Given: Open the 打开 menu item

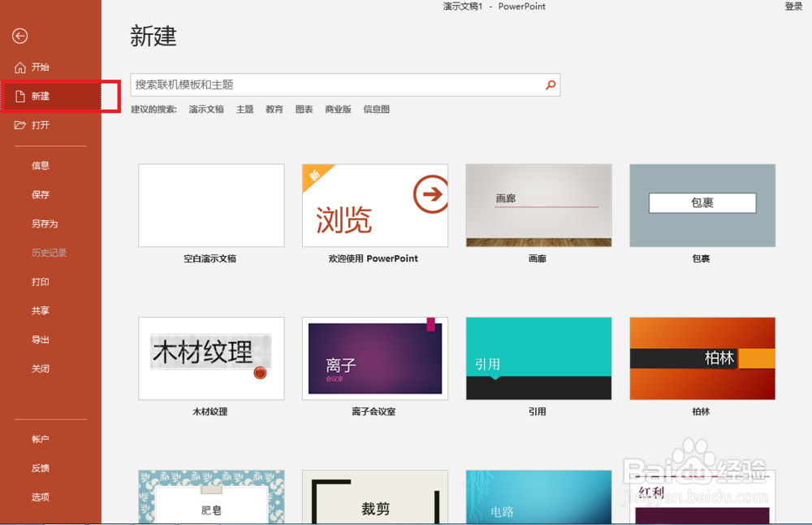Looking at the screenshot, I should pos(41,125).
